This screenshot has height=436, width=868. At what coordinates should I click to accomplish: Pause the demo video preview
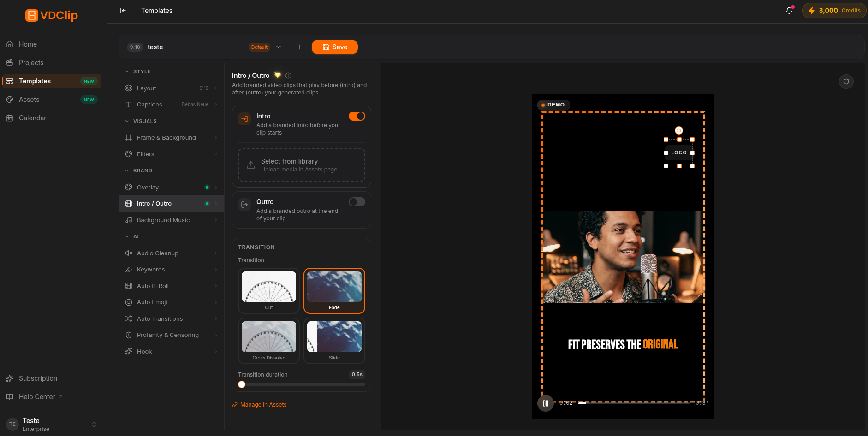546,403
